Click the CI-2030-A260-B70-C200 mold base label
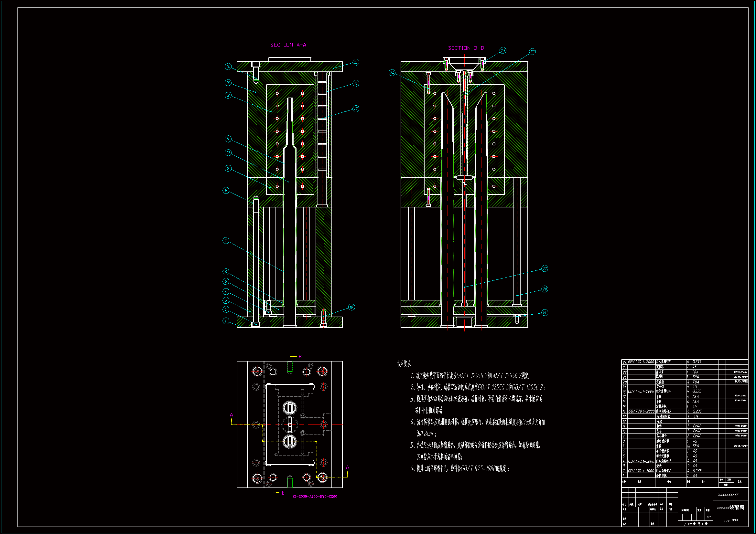 (x=315, y=497)
